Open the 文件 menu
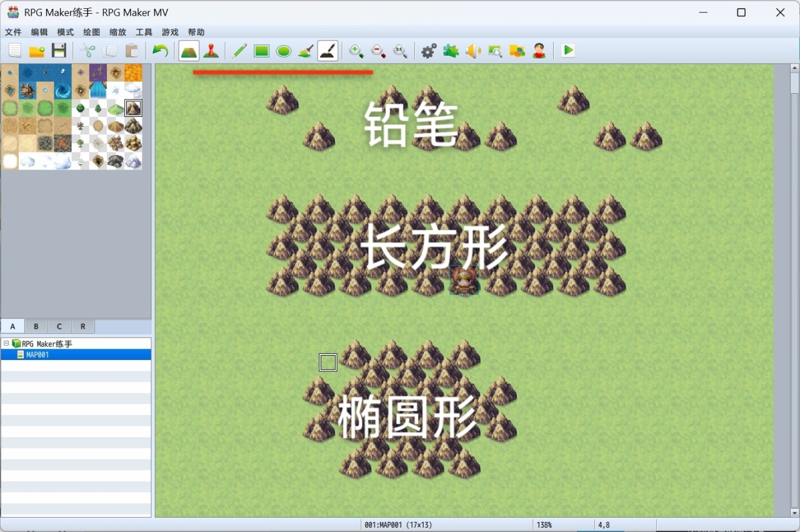Screen dimensions: 800x532 point(13,32)
